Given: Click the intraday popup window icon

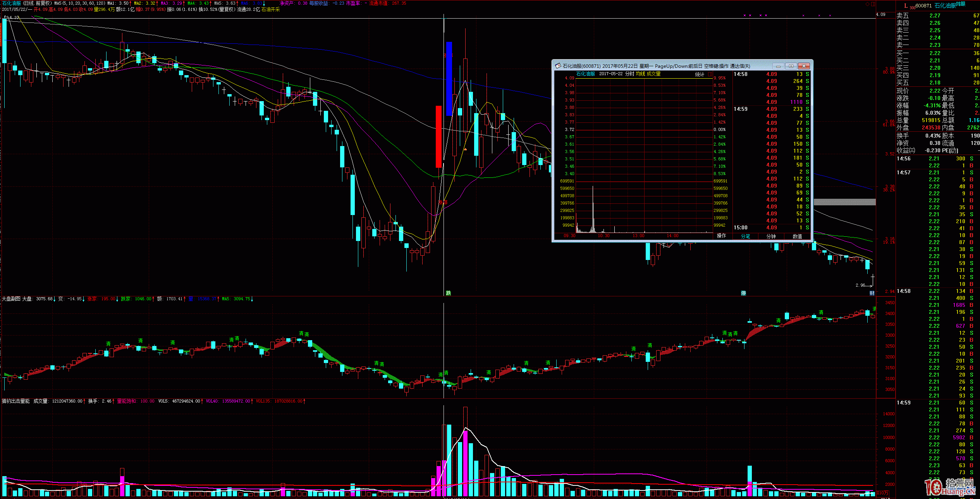Looking at the screenshot, I should click(x=558, y=66).
